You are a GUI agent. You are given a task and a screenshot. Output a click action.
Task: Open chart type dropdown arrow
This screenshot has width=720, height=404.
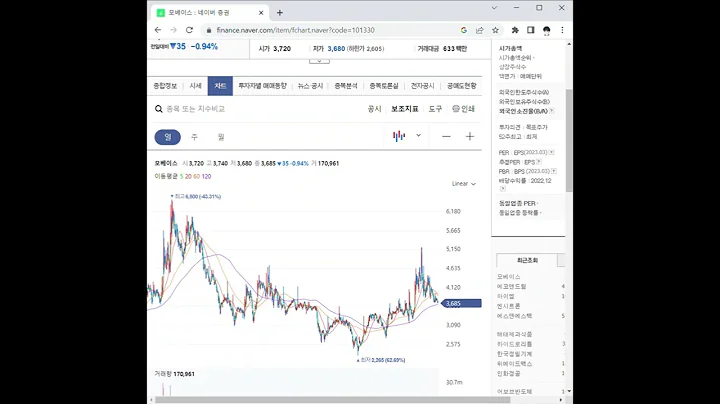[x=418, y=135]
